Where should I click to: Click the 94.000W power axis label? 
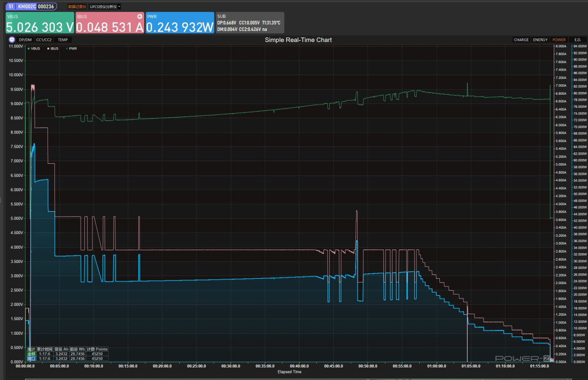(580, 46)
